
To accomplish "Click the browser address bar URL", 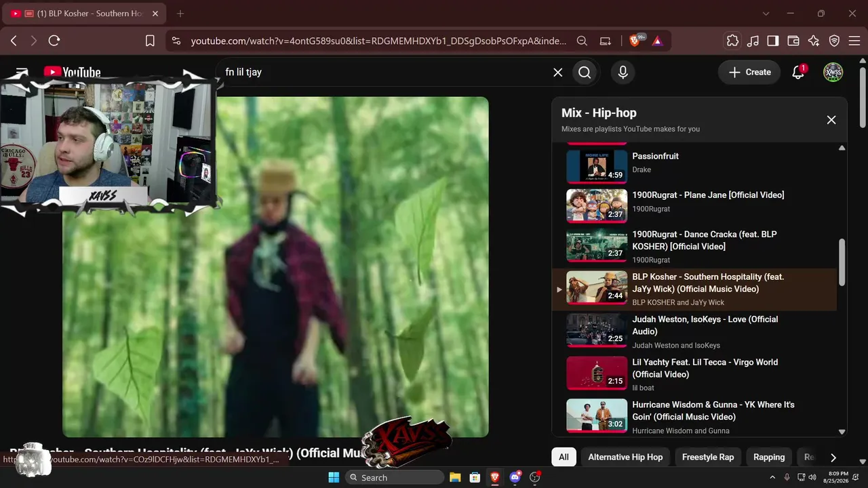I will (378, 41).
